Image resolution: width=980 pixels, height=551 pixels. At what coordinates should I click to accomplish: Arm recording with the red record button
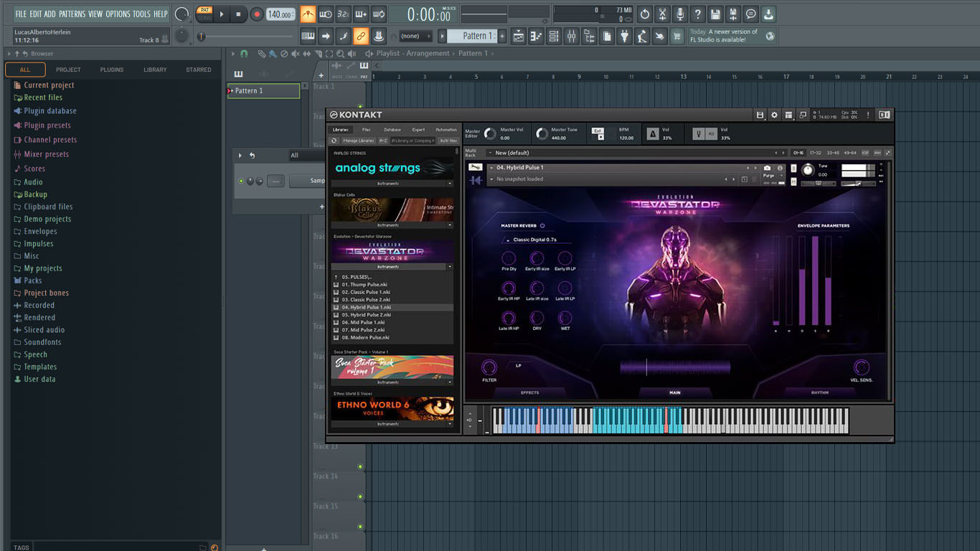pyautogui.click(x=256, y=14)
